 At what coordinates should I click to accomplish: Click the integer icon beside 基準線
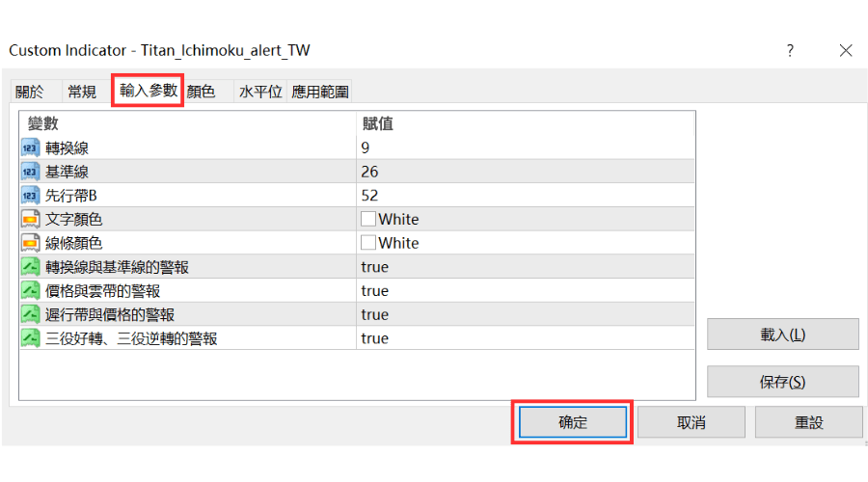[29, 172]
